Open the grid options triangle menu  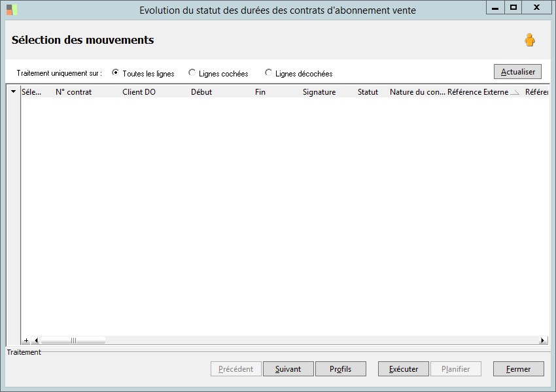(14, 91)
